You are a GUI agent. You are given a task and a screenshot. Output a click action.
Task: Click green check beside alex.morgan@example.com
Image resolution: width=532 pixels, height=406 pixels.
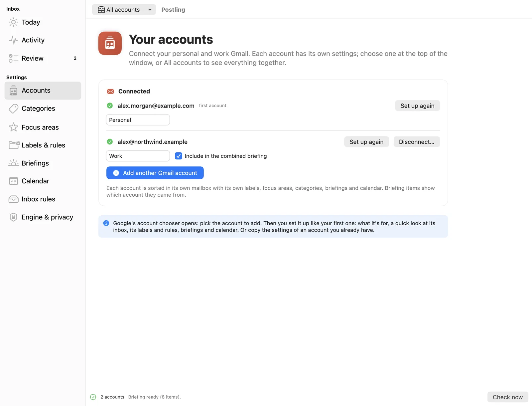[x=110, y=105]
